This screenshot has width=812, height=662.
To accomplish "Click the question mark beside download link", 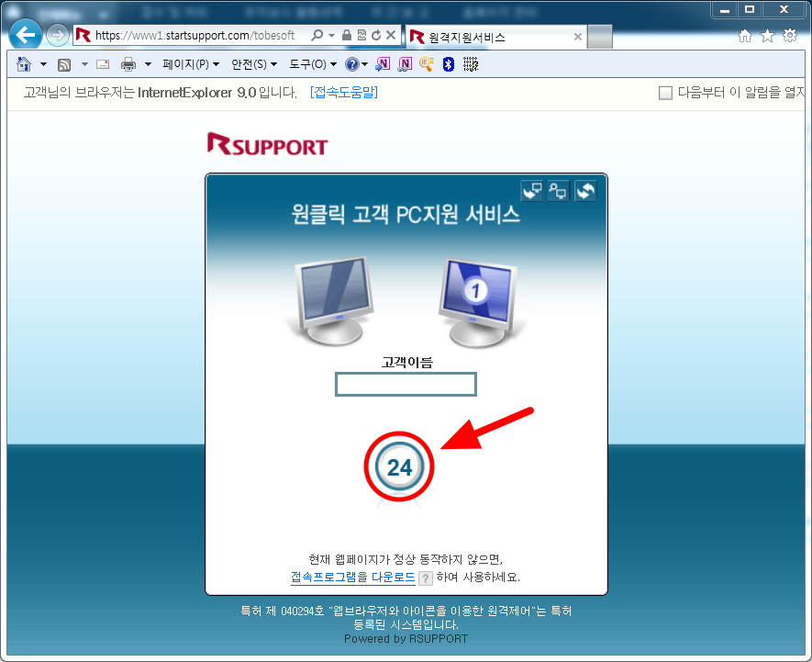I will (x=425, y=578).
